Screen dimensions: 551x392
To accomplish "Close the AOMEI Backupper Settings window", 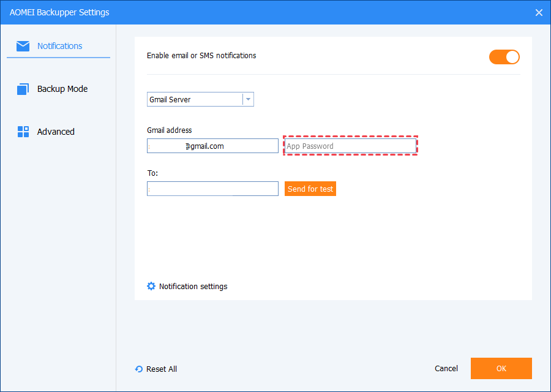I will coord(539,12).
